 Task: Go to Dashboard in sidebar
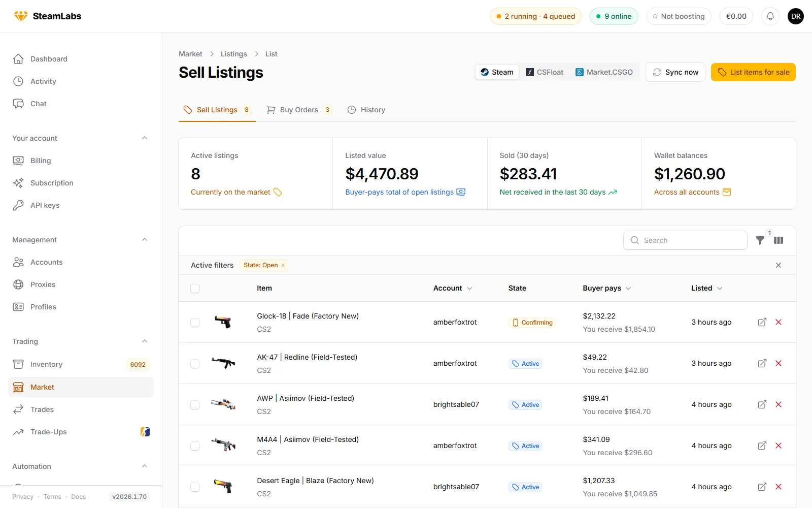pyautogui.click(x=81, y=59)
